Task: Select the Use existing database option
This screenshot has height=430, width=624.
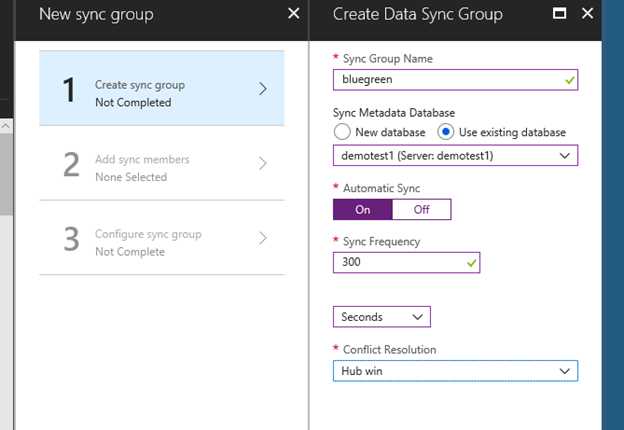Action: point(445,132)
